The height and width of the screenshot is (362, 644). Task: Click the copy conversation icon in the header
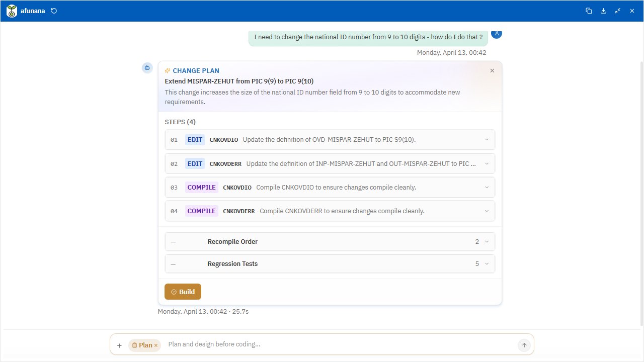[x=589, y=11]
